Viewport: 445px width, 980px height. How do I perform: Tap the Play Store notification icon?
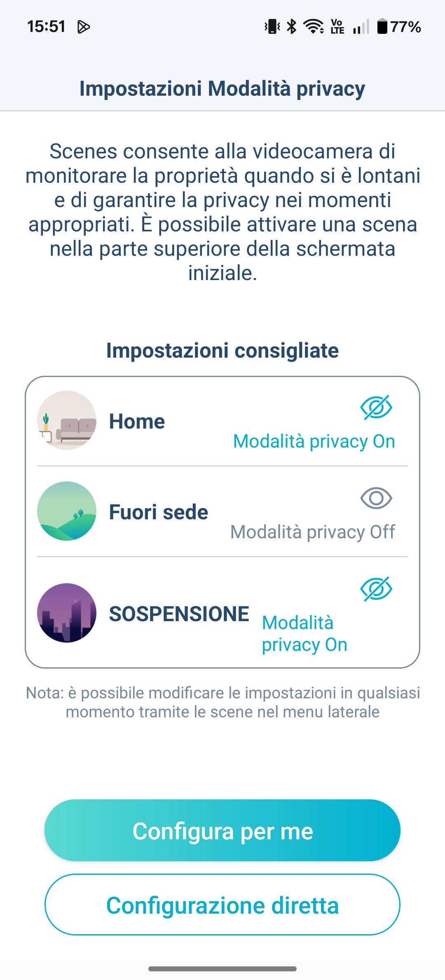tap(84, 27)
